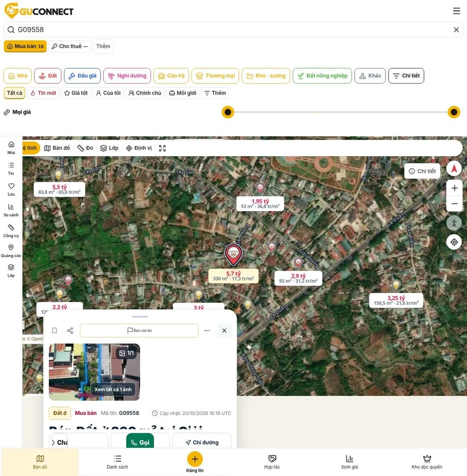Toggle Nghỉ dưỡng filter chip

[x=127, y=76]
